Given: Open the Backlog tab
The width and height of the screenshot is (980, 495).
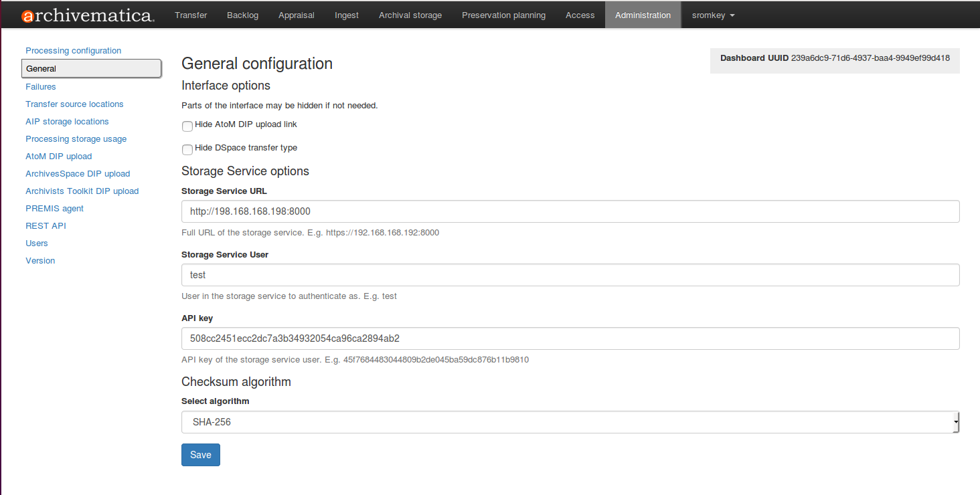Looking at the screenshot, I should point(242,15).
